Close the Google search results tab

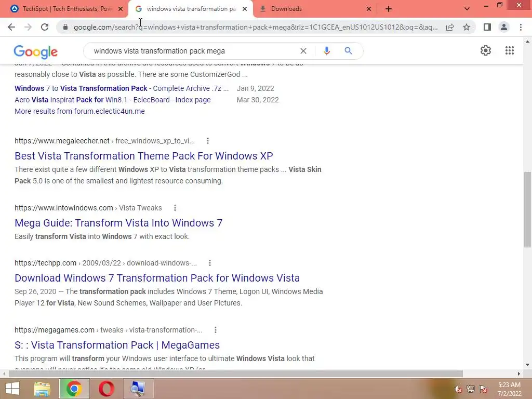pos(244,9)
